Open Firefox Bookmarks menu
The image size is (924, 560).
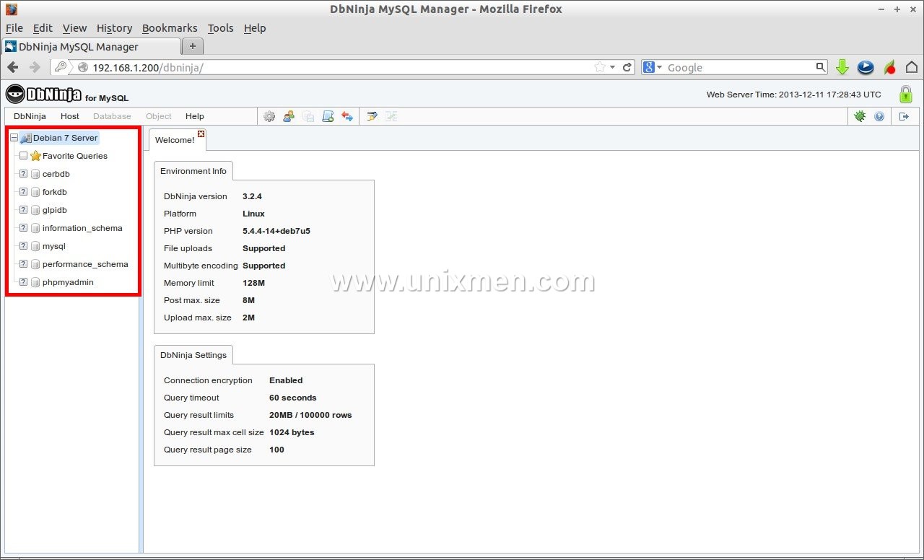170,28
